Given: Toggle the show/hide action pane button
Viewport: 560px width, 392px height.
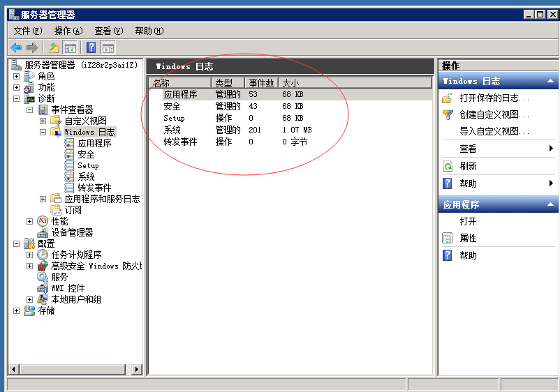Looking at the screenshot, I should (x=108, y=47).
